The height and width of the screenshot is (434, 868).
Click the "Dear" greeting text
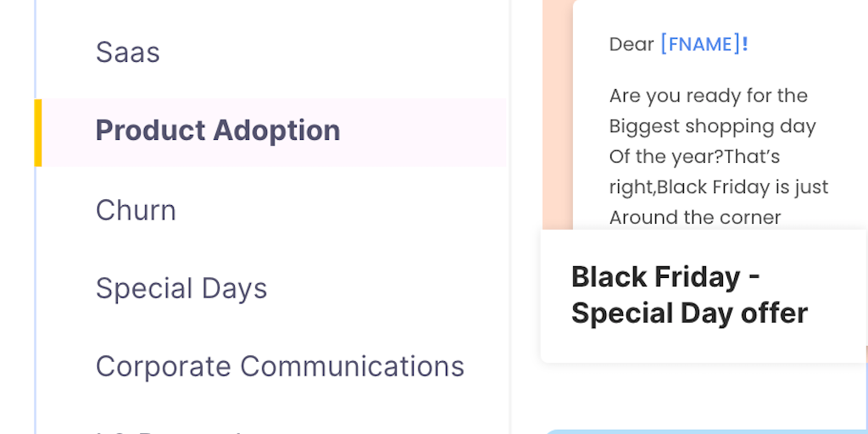(632, 44)
